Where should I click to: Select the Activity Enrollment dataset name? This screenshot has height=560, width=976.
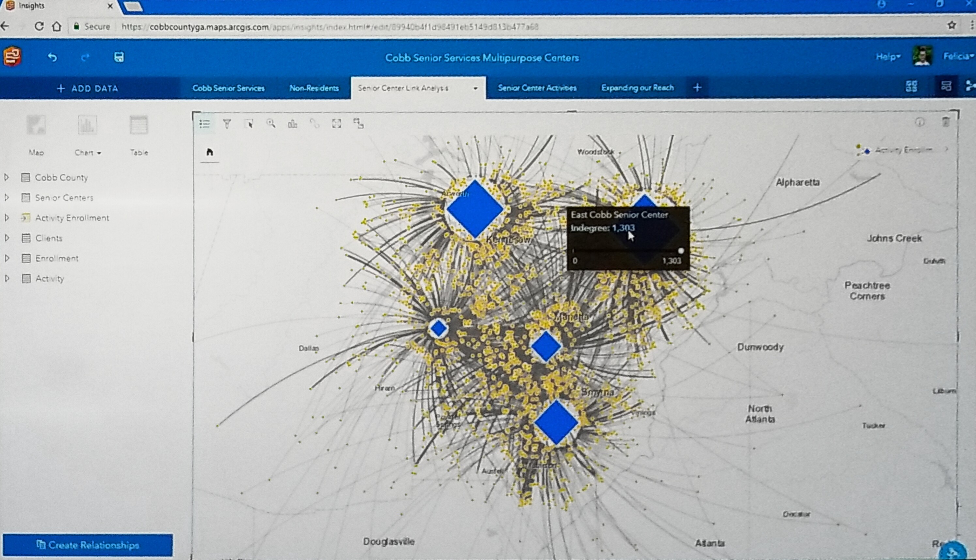(72, 218)
